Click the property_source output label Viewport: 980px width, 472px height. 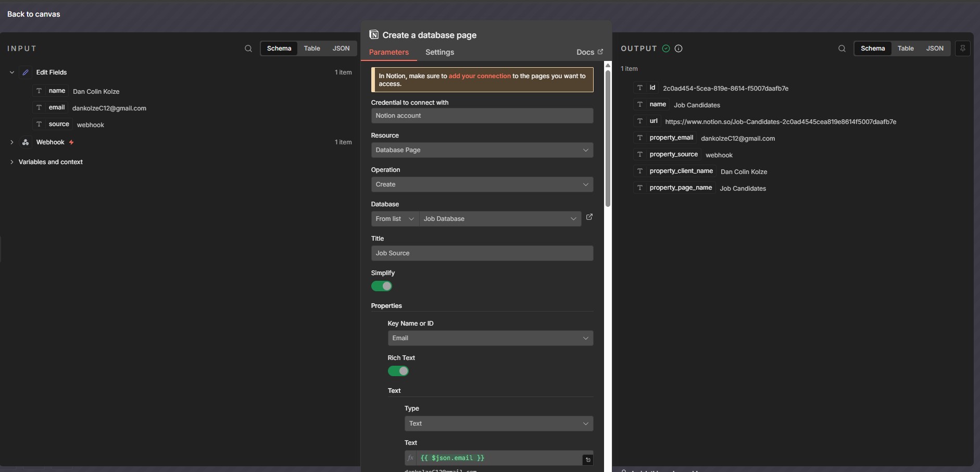coord(673,154)
